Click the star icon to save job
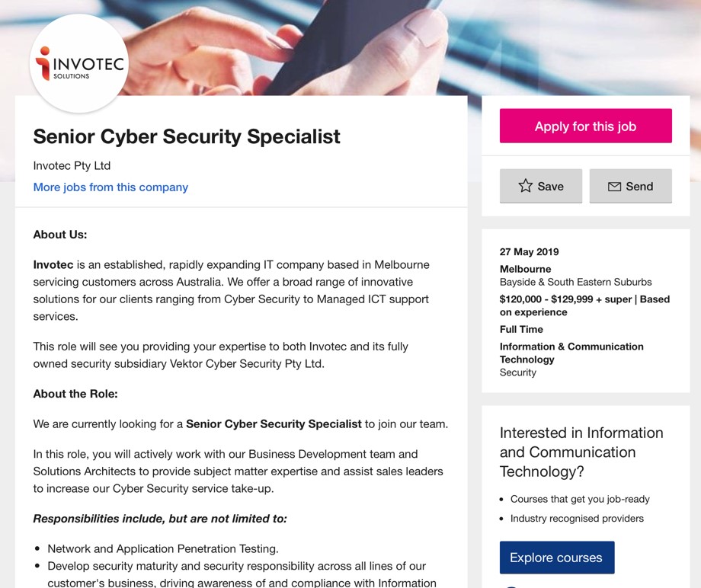The height and width of the screenshot is (588, 701). [x=525, y=186]
